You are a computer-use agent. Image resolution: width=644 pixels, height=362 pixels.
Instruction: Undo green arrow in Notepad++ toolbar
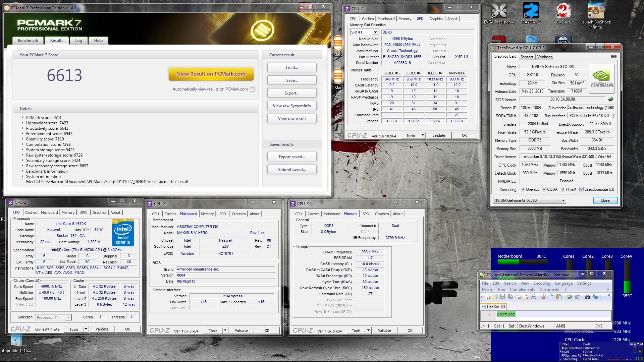pyautogui.click(x=569, y=297)
